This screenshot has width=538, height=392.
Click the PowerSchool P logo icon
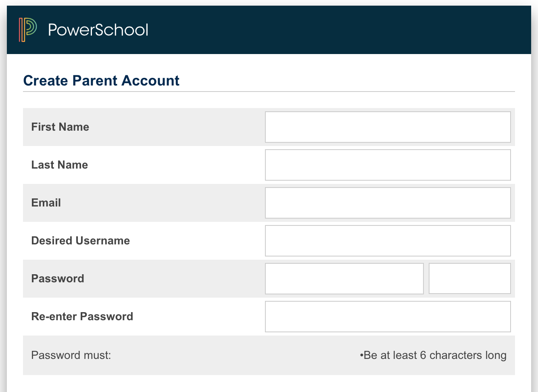pos(28,29)
